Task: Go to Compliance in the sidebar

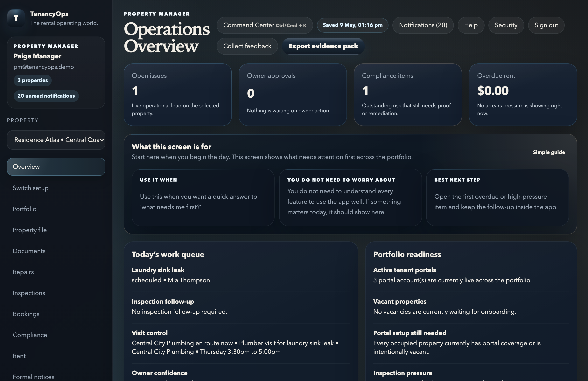Action: (56, 335)
